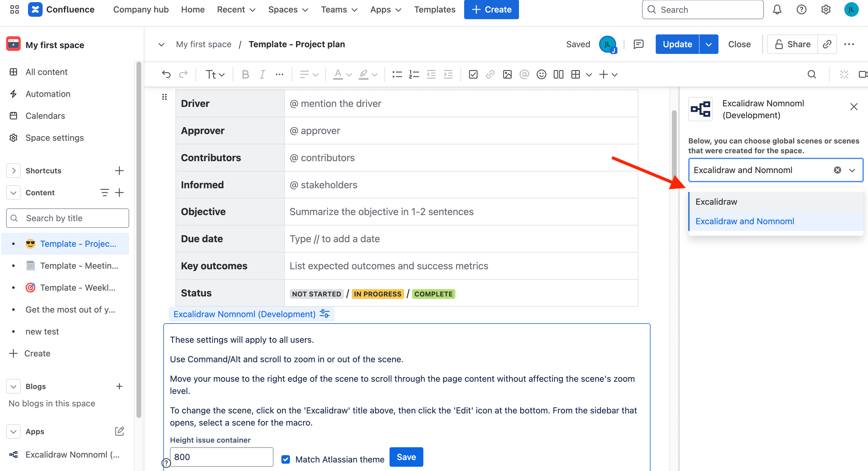Open the table options dropdown arrow
The image size is (868, 471).
(x=589, y=75)
